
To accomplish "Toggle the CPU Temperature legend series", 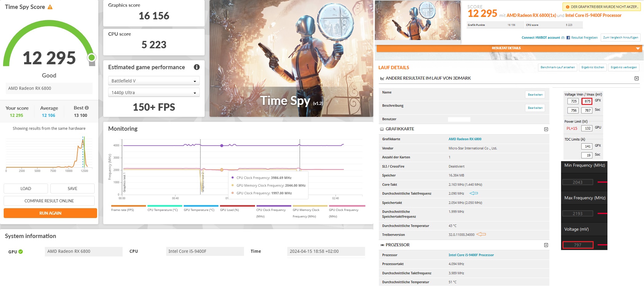I will pos(164,208).
